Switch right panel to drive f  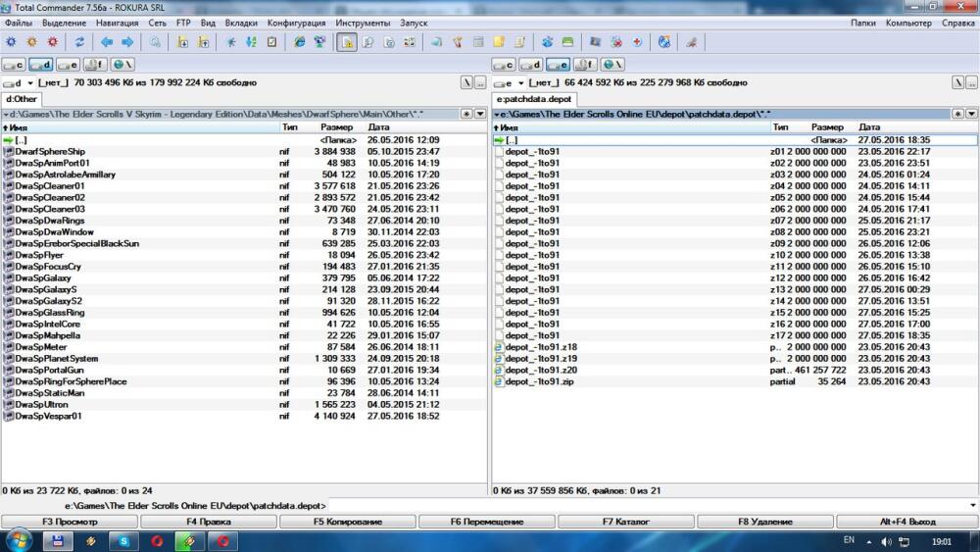(x=585, y=65)
